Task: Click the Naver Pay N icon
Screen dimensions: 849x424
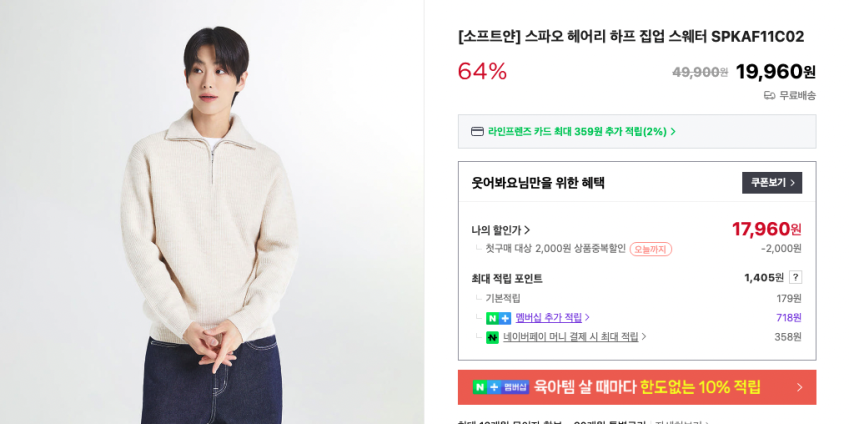Action: point(492,337)
